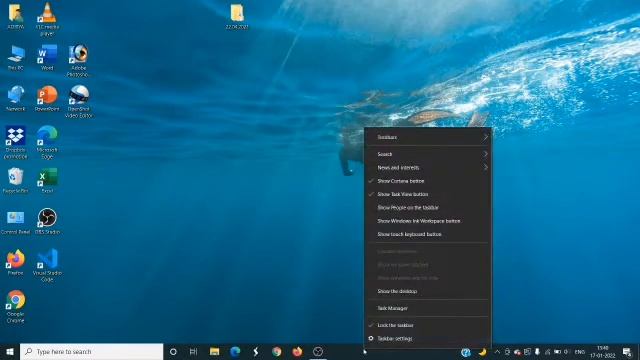Select the Microsoft Edge desktop shortcut
This screenshot has width=640, height=360.
click(47, 142)
